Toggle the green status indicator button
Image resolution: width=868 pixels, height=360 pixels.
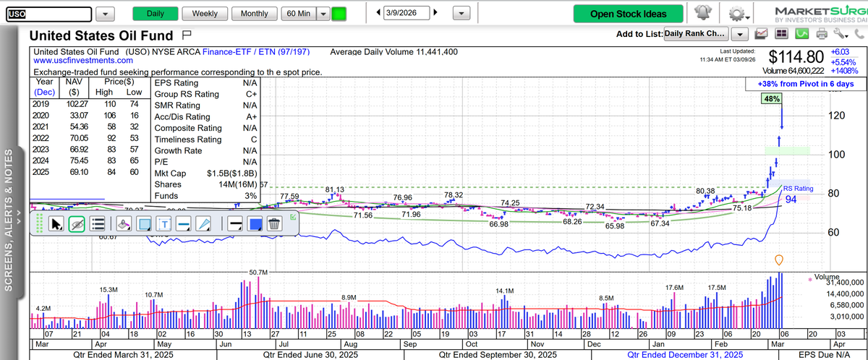339,14
